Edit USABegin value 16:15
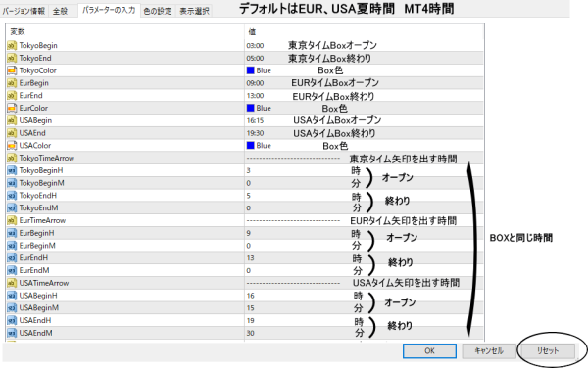Viewport: 588px width, 368px height. (255, 120)
